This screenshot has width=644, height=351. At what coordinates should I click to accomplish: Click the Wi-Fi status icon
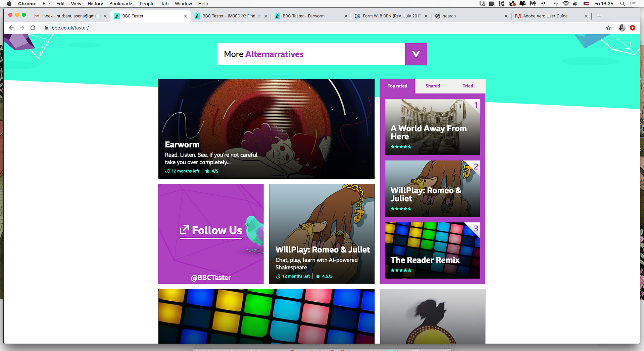(x=566, y=4)
